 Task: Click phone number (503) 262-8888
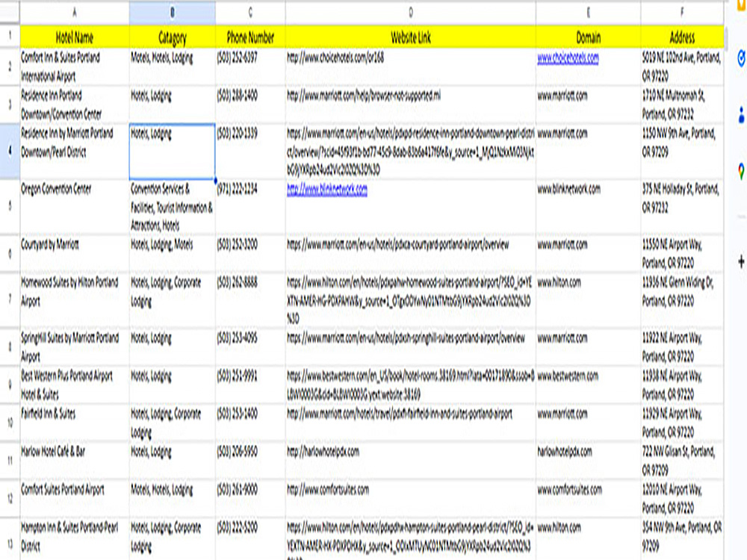(250, 299)
